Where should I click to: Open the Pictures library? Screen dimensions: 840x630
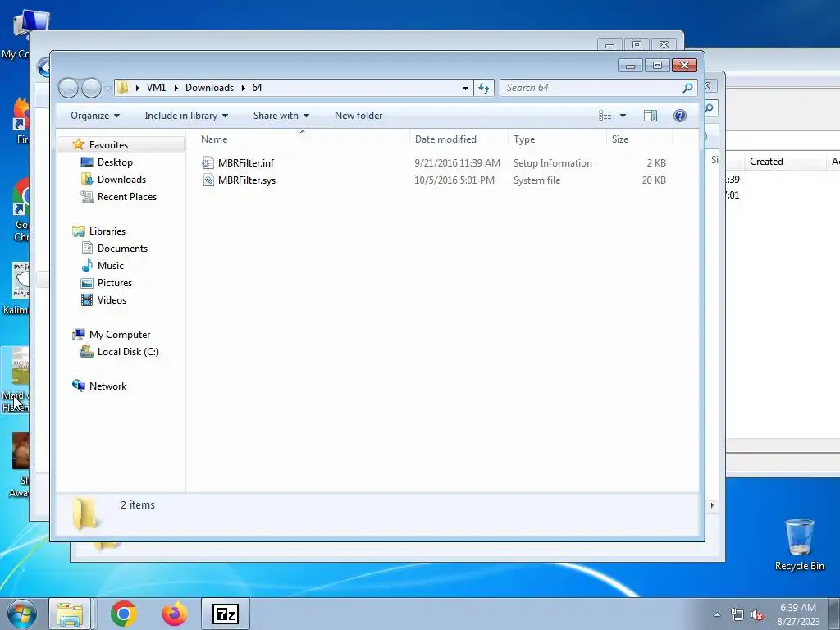pos(115,283)
